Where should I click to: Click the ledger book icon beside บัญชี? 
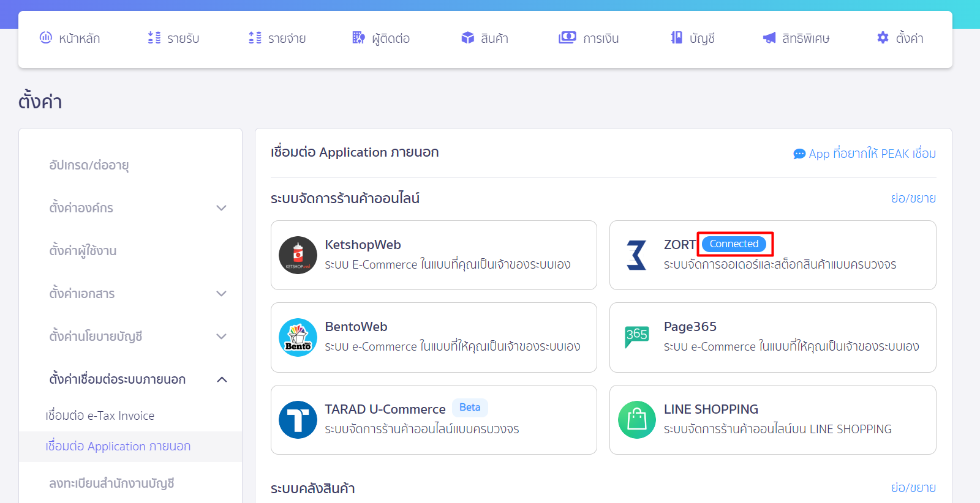point(676,38)
